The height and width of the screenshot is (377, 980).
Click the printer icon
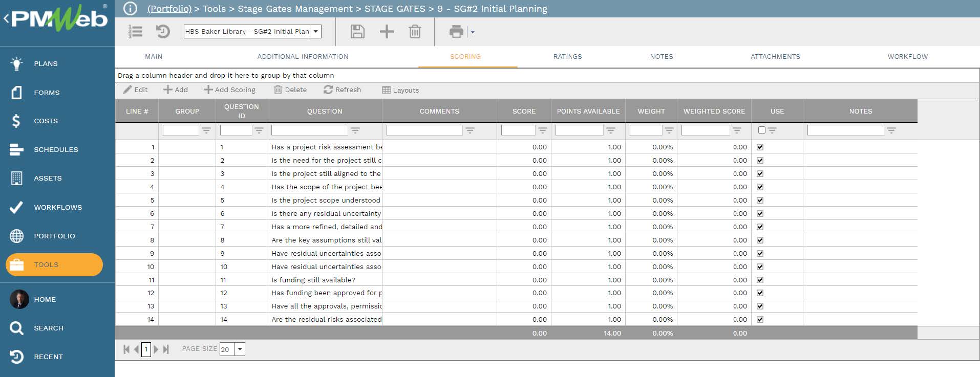pos(456,32)
